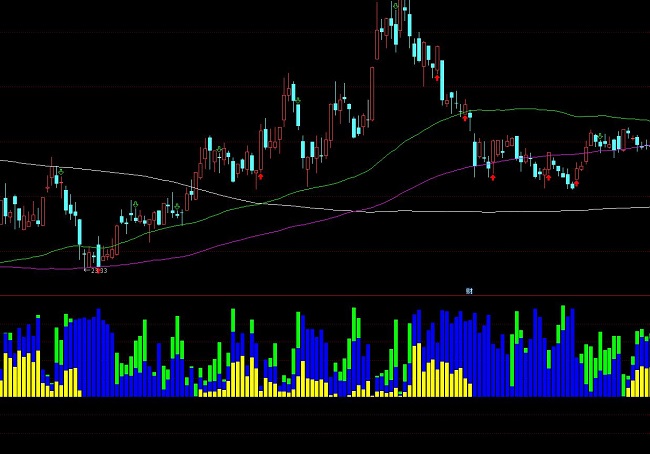The height and width of the screenshot is (454, 650).
Task: Click where white and purple average lines cross
Action: (x=356, y=211)
